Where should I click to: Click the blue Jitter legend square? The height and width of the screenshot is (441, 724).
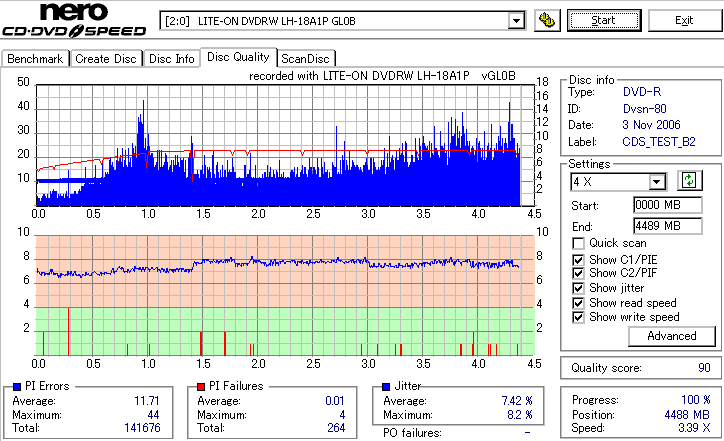[386, 387]
